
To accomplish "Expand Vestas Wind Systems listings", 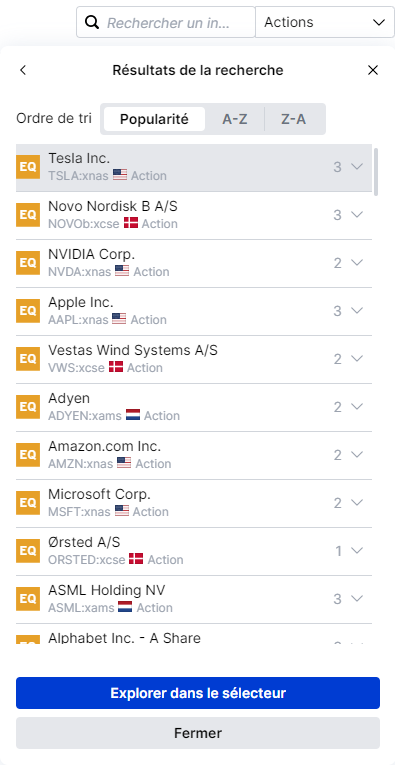I will point(357,359).
